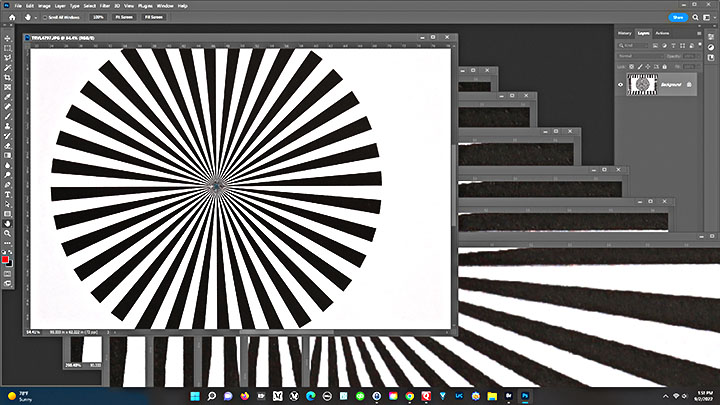This screenshot has height=405, width=720.
Task: Select the Crop tool
Action: click(7, 77)
